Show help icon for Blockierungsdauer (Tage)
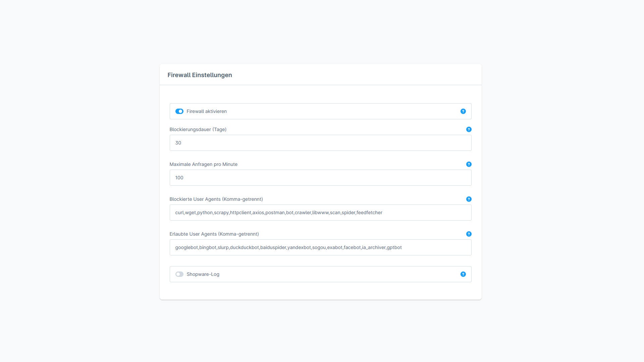This screenshot has height=362, width=644. [x=469, y=129]
